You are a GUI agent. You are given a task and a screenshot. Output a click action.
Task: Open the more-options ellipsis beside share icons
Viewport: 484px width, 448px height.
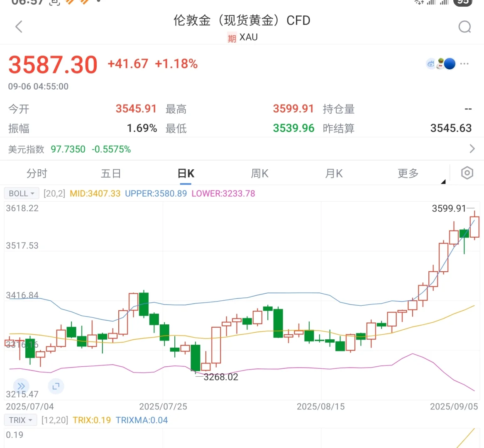click(464, 64)
